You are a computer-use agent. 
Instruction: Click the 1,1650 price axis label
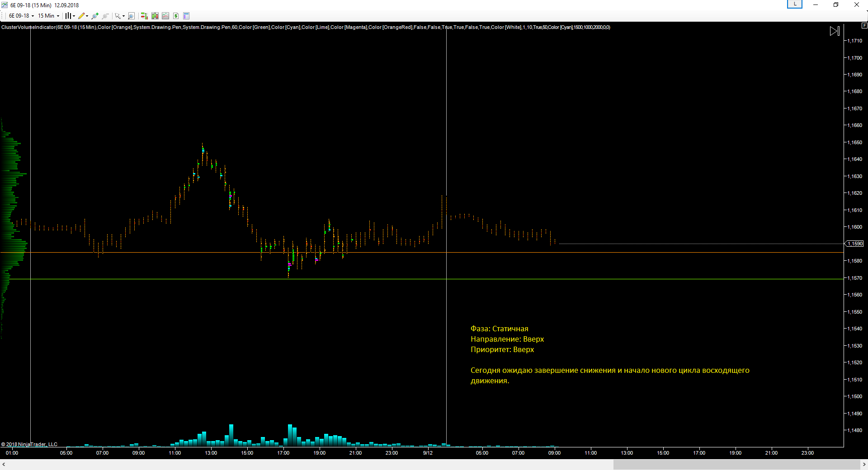tap(854, 142)
